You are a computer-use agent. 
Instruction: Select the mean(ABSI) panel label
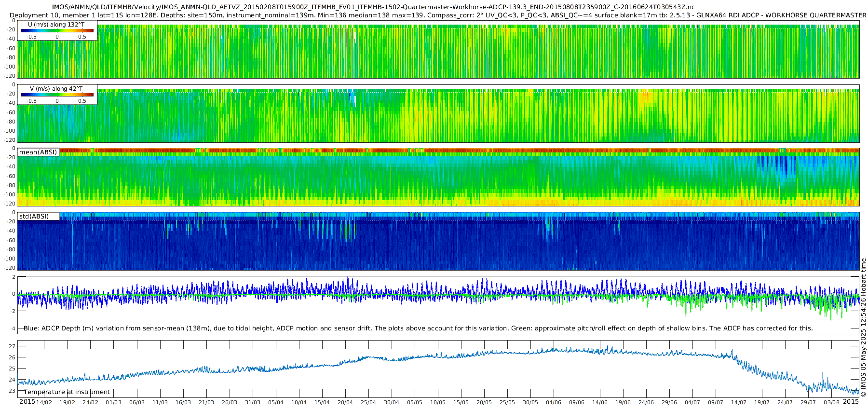[38, 152]
